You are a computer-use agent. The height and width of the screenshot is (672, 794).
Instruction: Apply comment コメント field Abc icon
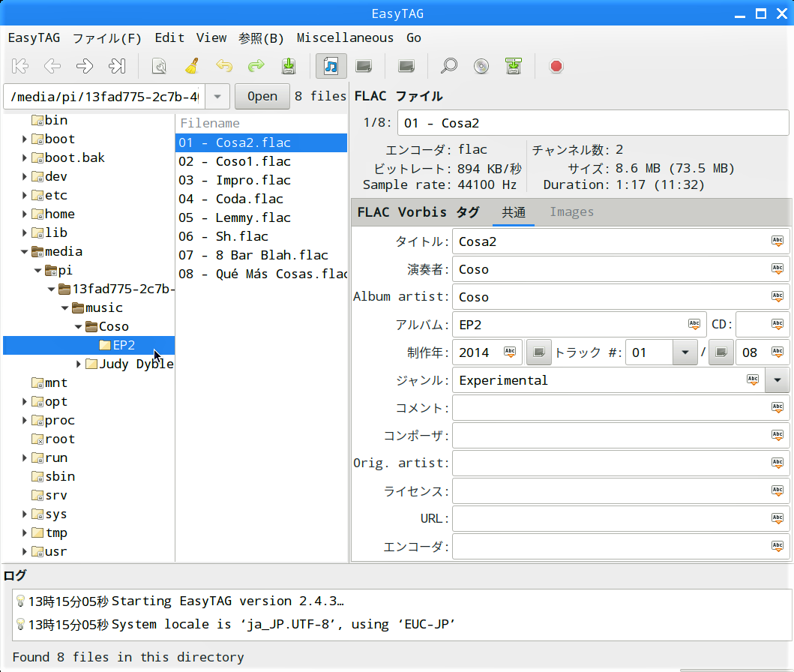pos(778,408)
